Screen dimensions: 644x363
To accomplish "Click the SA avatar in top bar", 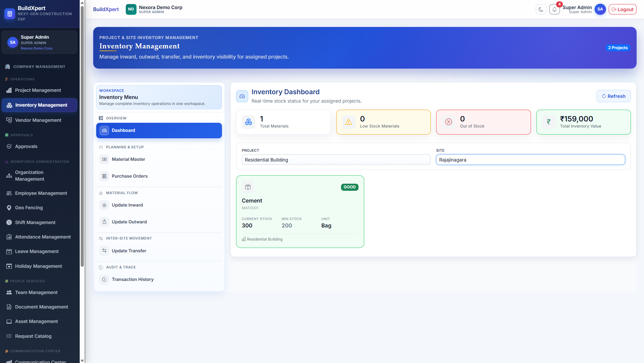I will pyautogui.click(x=600, y=9).
